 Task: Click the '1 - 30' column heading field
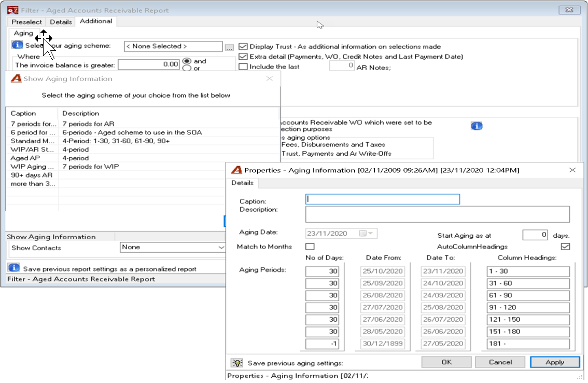point(528,271)
